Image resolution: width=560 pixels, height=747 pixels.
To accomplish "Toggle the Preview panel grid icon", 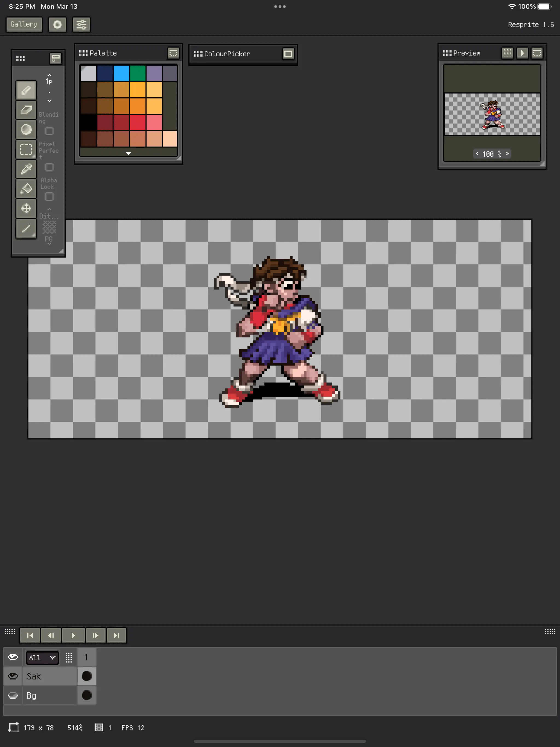I will point(507,53).
